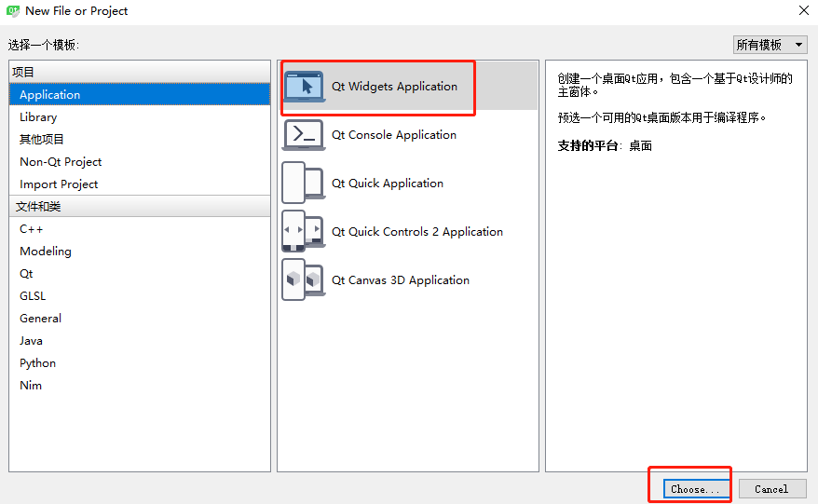Select the Java category

(140, 341)
